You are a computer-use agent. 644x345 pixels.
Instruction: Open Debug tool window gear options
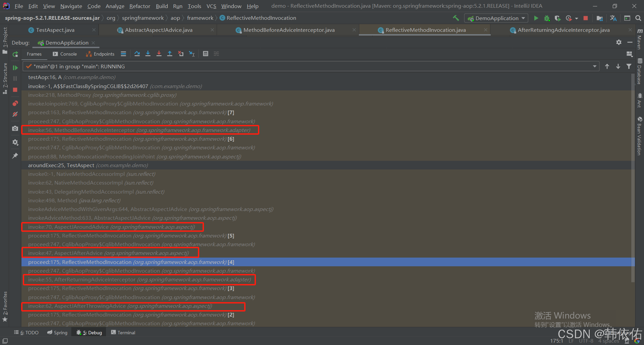pyautogui.click(x=619, y=42)
